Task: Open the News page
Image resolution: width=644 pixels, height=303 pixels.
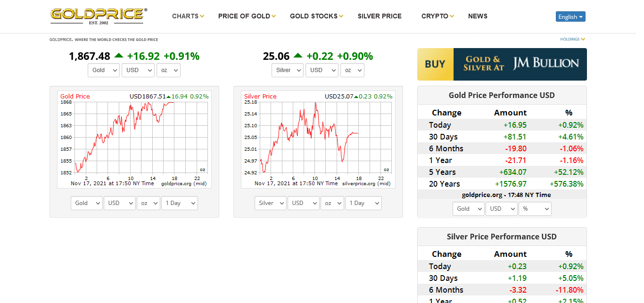Action: tap(478, 16)
